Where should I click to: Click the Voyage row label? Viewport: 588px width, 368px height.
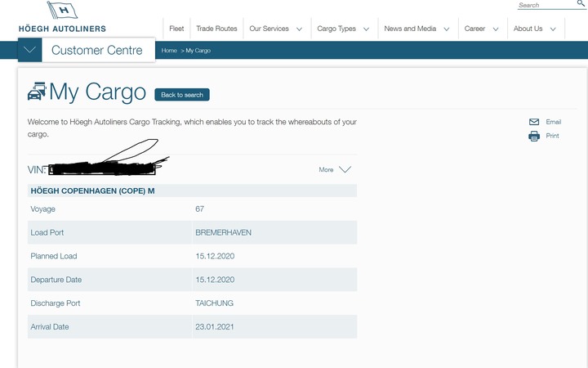(42, 209)
